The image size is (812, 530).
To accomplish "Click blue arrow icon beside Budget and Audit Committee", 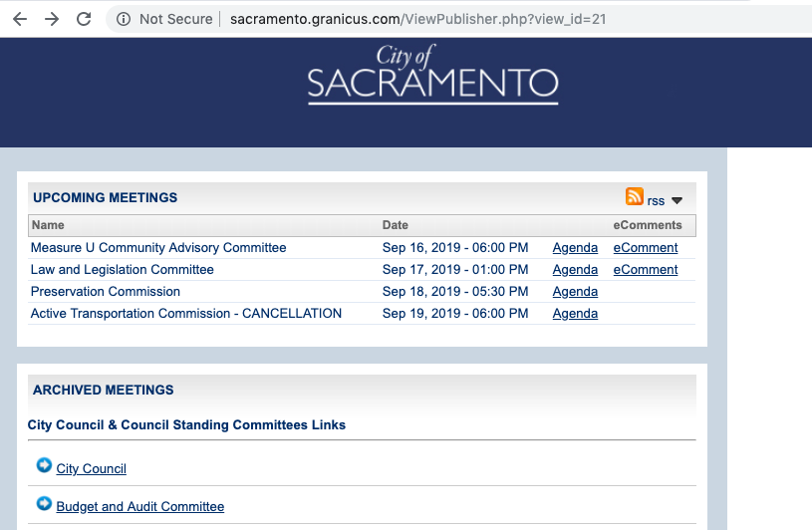I will coord(44,503).
